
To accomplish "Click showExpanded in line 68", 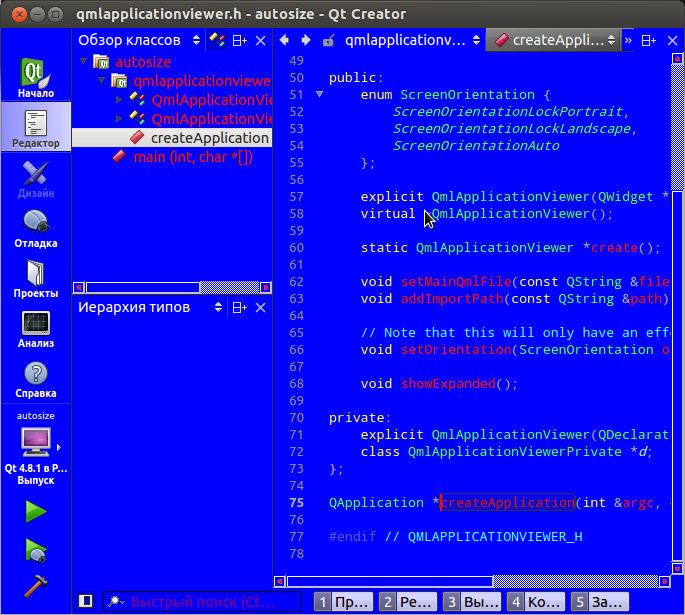I will pos(448,384).
